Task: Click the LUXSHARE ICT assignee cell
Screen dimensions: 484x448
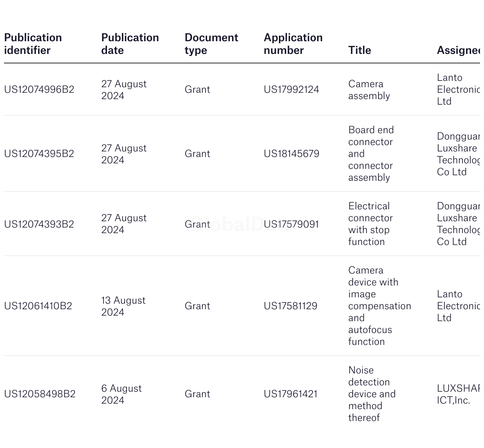Action: pyautogui.click(x=458, y=394)
